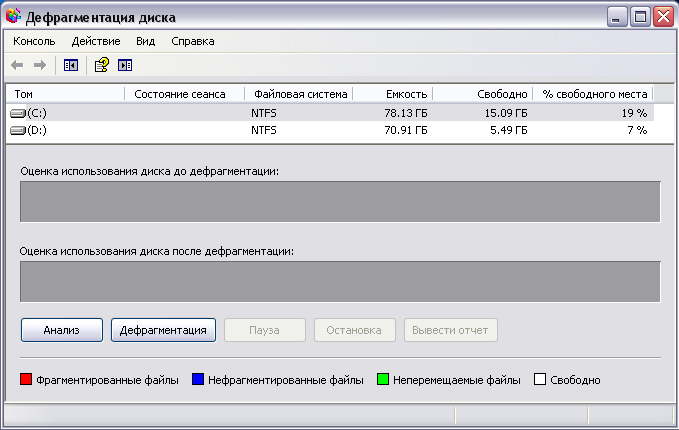
Task: Toggle the action pane toolbar icon
Action: pos(125,65)
